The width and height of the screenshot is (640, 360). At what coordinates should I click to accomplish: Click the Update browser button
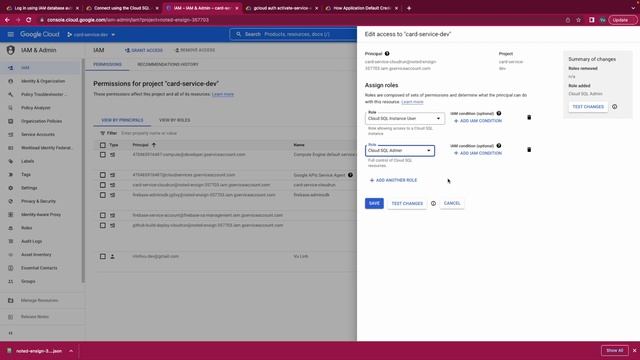pos(622,20)
